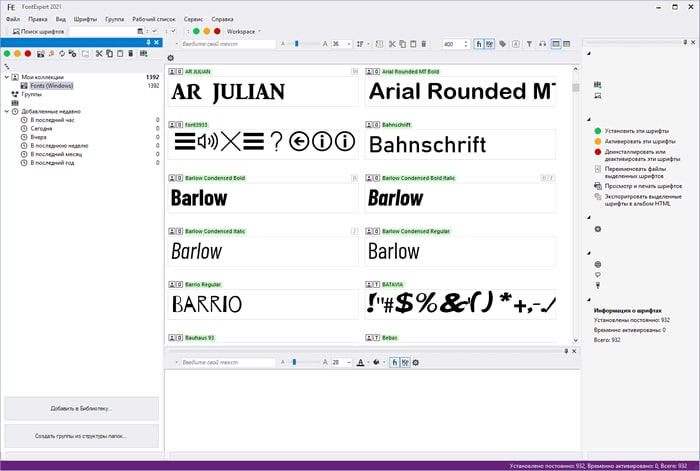Click the globe icon in the right side panel
Viewport: 700px width, 471px height.
pos(598,264)
